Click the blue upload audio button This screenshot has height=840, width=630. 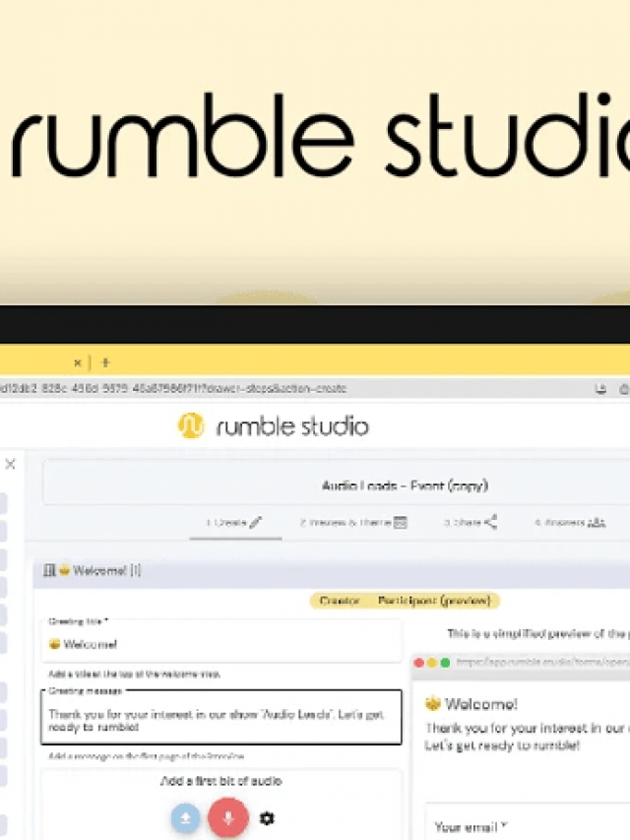coord(185,818)
